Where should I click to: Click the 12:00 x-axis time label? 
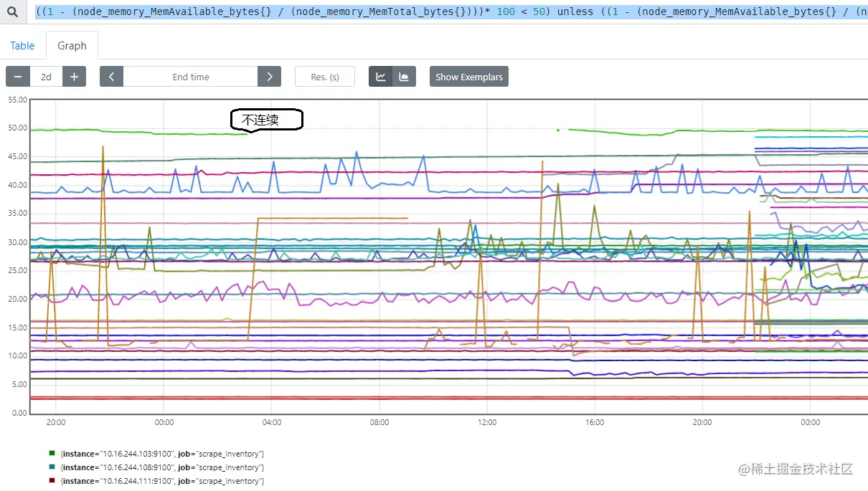click(x=487, y=422)
